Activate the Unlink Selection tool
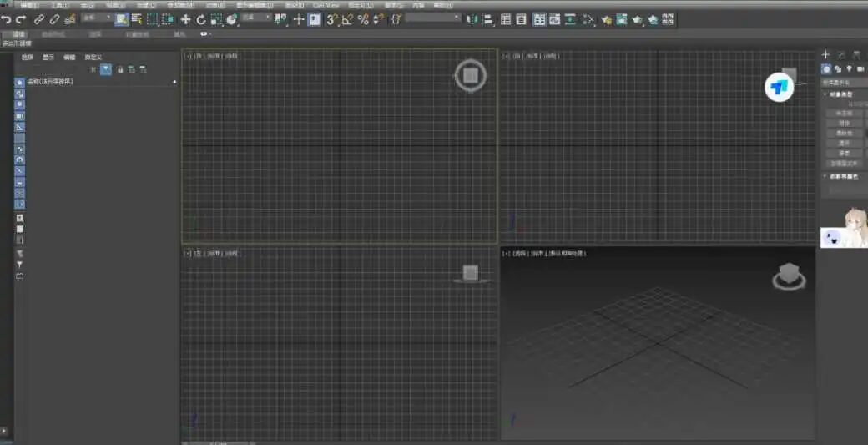This screenshot has width=868, height=445. click(x=54, y=20)
